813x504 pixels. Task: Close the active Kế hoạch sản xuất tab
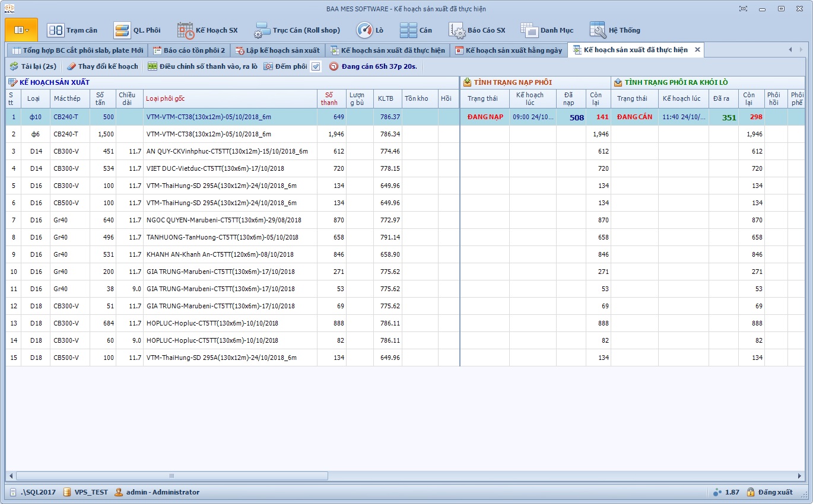click(697, 50)
